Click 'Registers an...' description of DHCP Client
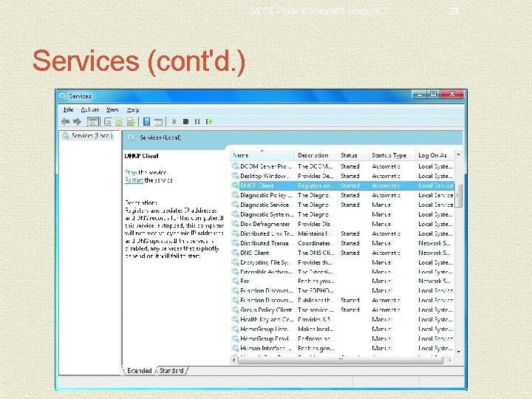This screenshot has width=532, height=399. [x=316, y=185]
